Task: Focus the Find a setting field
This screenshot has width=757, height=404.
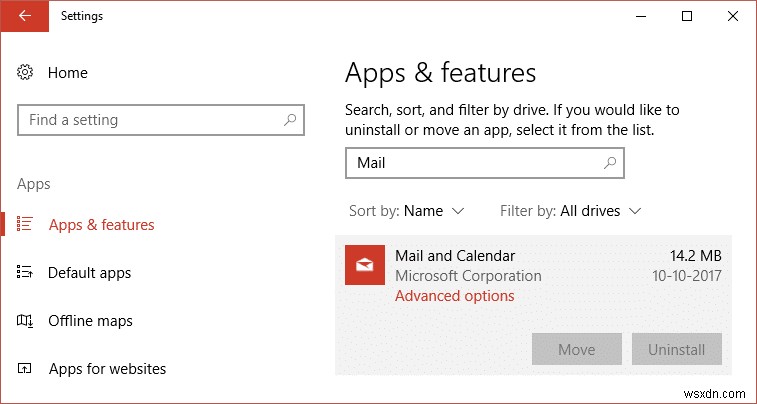Action: (161, 120)
